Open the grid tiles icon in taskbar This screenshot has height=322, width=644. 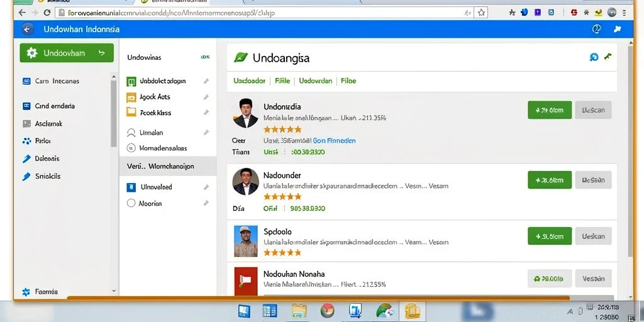pos(270,311)
